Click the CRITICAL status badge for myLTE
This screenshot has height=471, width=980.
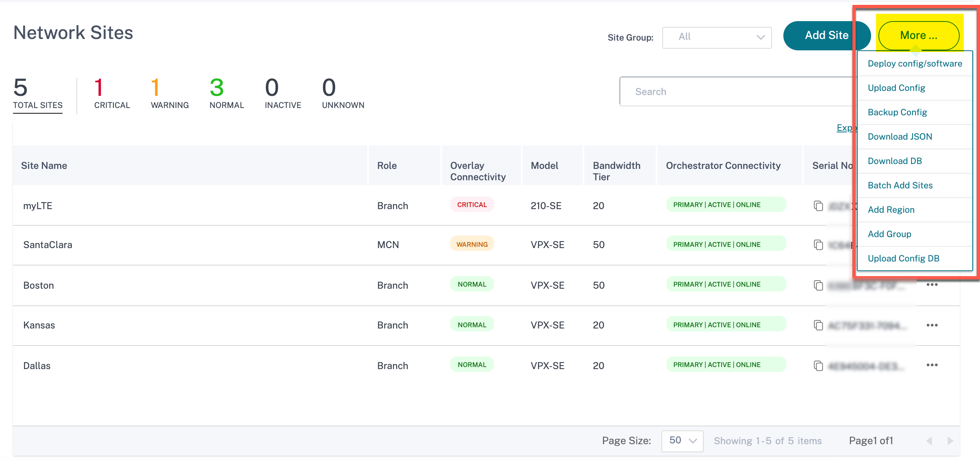pos(471,204)
